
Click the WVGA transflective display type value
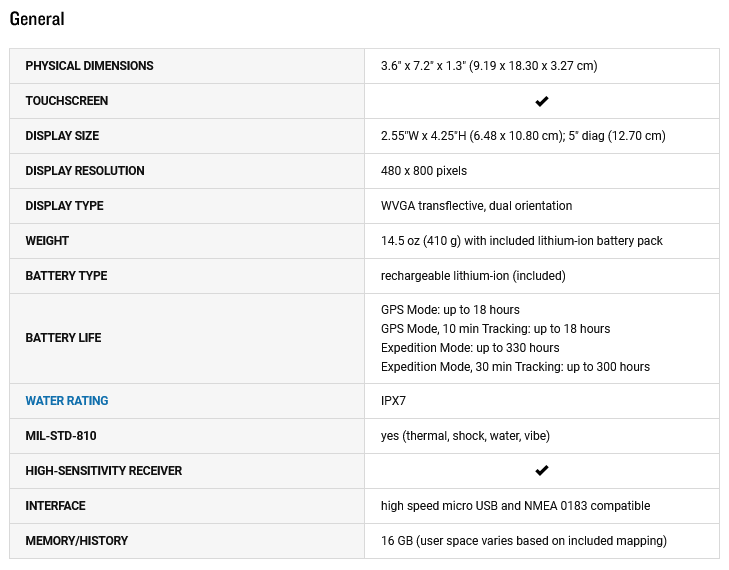coord(476,206)
